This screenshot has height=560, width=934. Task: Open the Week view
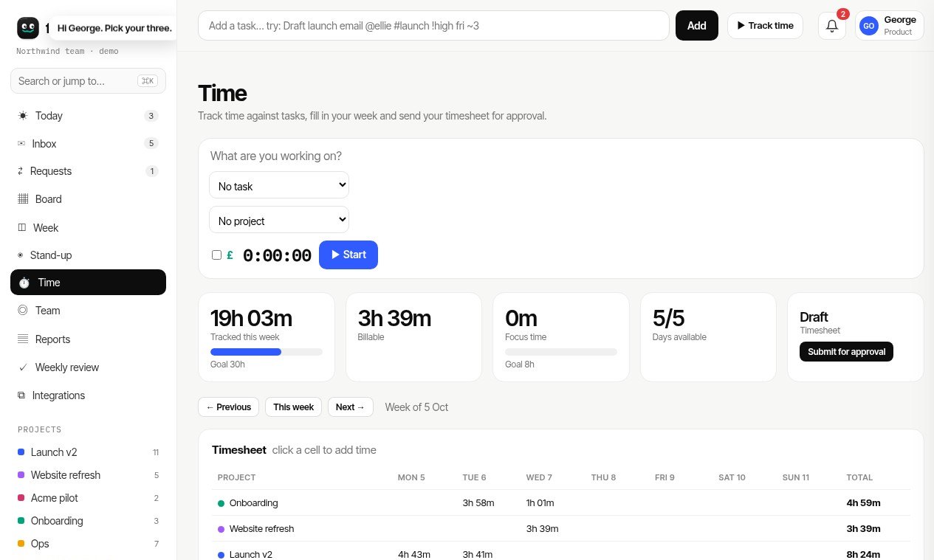coord(88,228)
